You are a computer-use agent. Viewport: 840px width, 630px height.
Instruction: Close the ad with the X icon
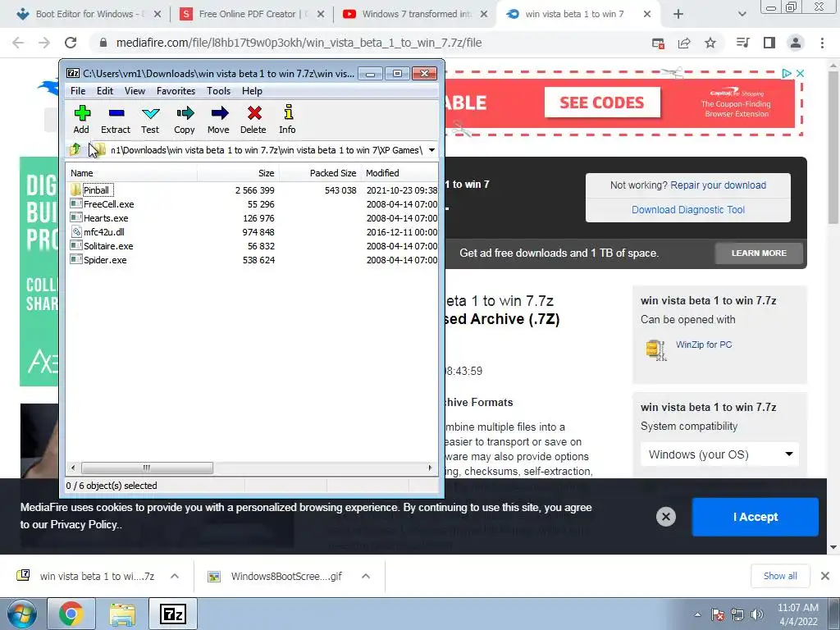[x=801, y=73]
